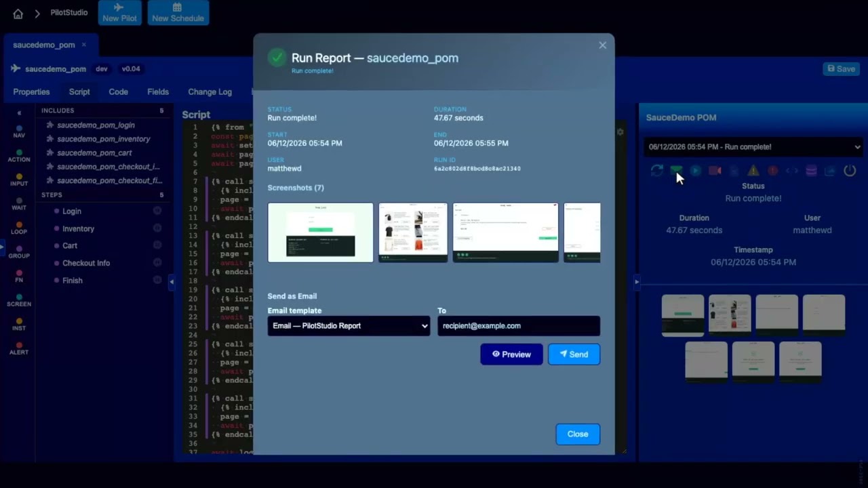This screenshot has height=488, width=868.
Task: Select the ALERT block in the palette
Action: click(19, 348)
